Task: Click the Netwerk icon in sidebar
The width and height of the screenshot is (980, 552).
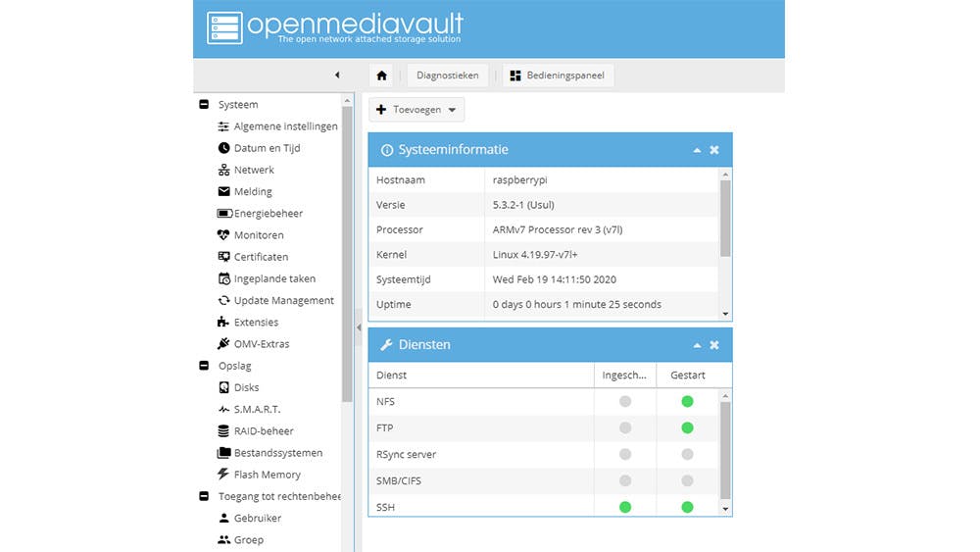Action: click(x=223, y=170)
